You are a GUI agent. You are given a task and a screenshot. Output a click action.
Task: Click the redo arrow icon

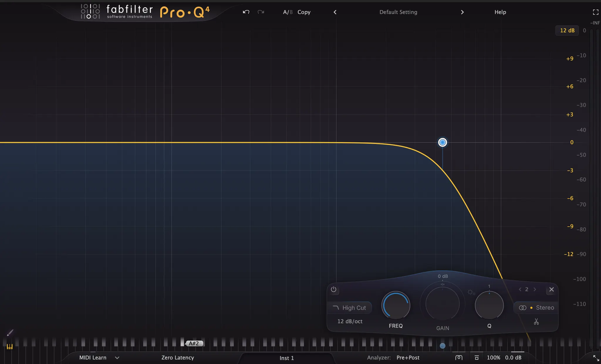click(261, 12)
